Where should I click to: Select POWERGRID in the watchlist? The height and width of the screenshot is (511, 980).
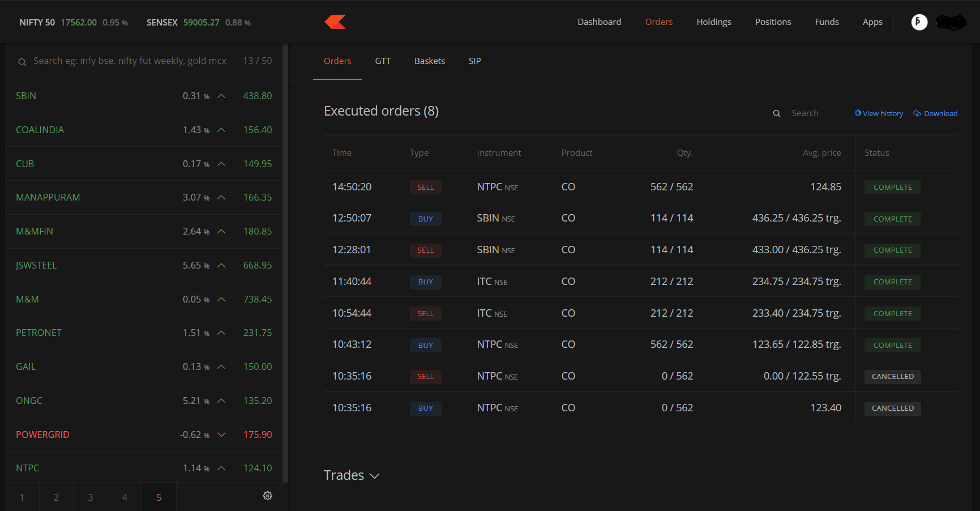pos(144,435)
